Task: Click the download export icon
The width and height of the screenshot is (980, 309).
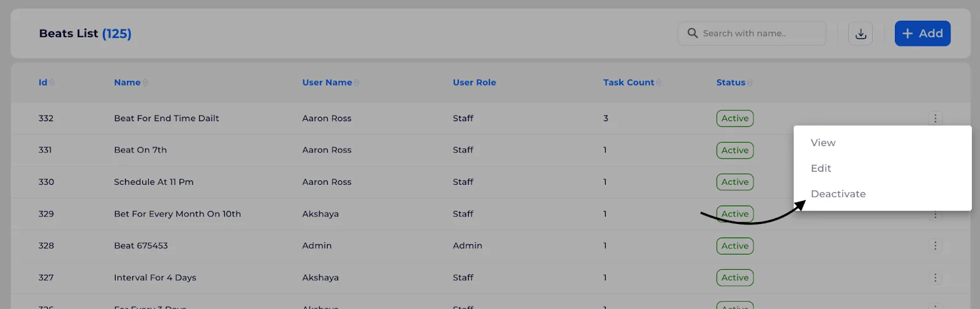Action: coord(861,34)
